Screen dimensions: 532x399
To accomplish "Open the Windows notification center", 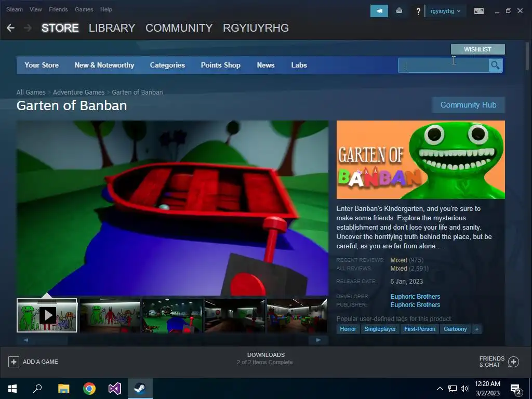I will pos(516,390).
